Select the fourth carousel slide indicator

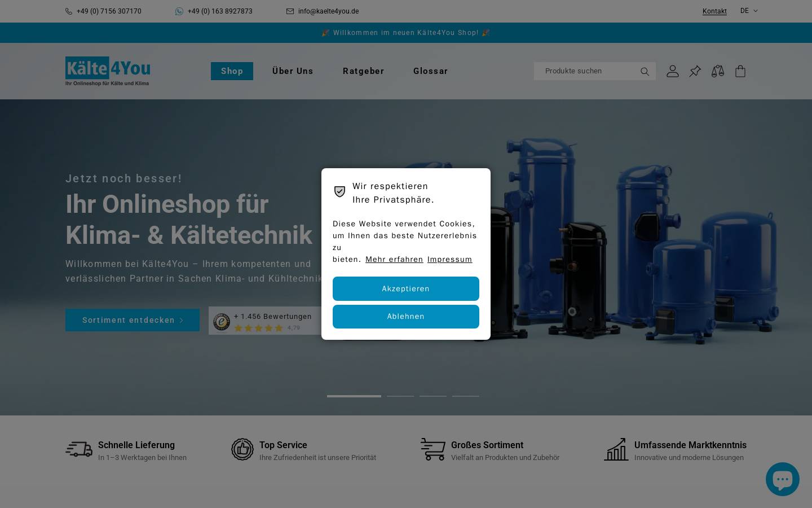465,396
